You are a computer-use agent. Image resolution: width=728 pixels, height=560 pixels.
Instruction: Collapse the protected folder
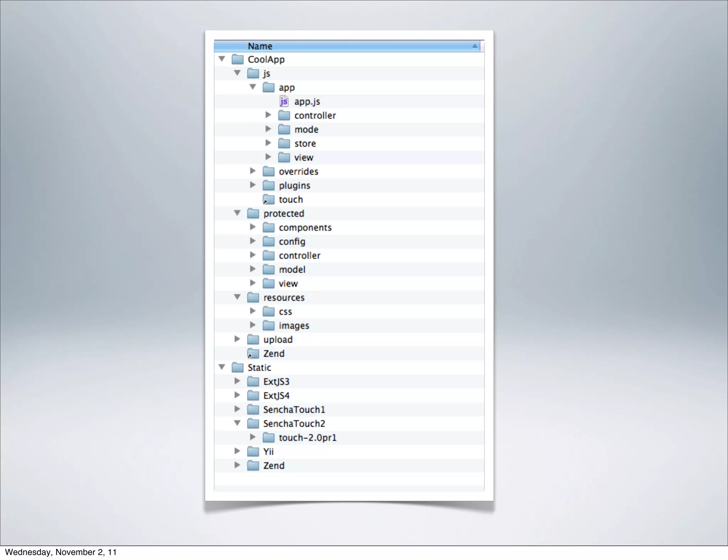[237, 213]
